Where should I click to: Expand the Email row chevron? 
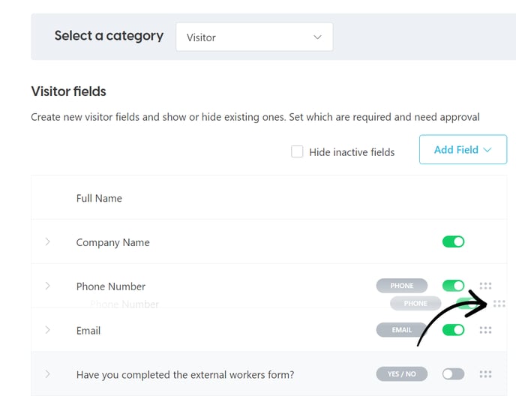(x=47, y=330)
